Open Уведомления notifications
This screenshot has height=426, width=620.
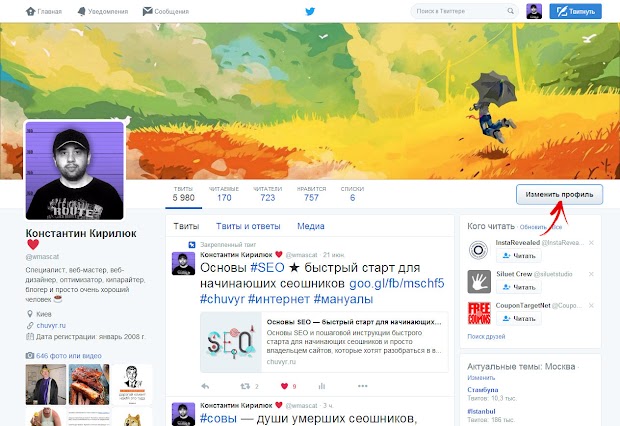[103, 11]
